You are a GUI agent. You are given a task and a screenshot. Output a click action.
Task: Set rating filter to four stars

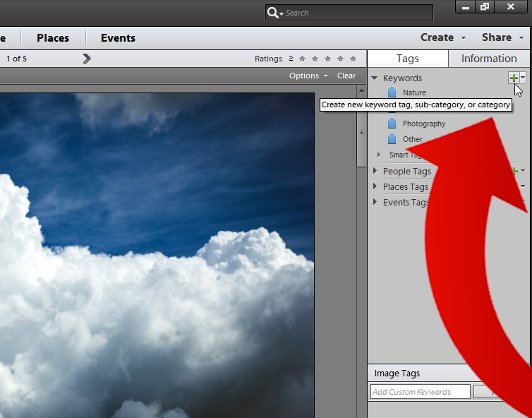point(340,59)
